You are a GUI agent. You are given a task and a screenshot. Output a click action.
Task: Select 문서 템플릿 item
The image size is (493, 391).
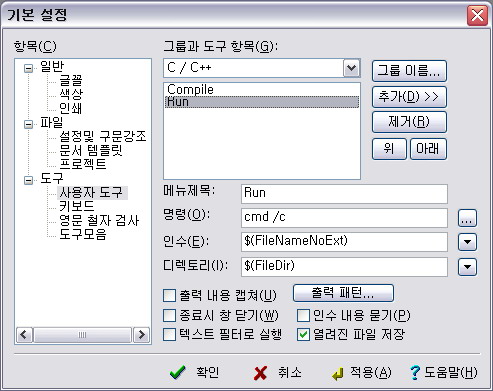tap(91, 150)
